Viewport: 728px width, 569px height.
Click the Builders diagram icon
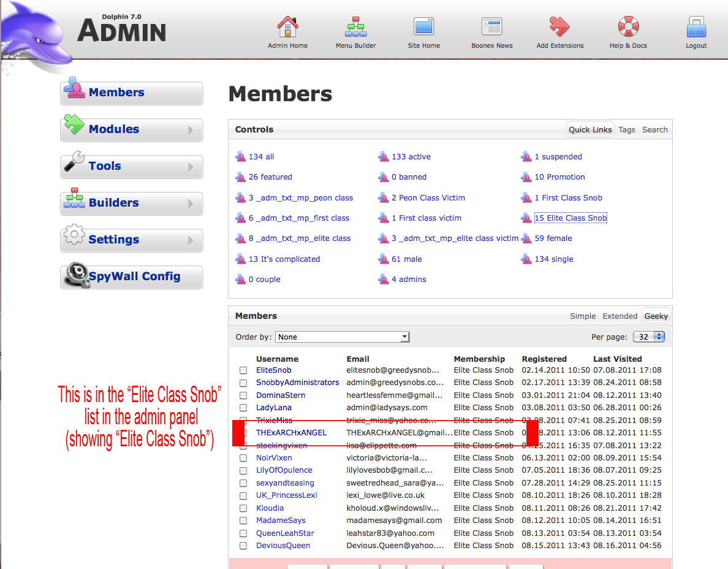[74, 198]
